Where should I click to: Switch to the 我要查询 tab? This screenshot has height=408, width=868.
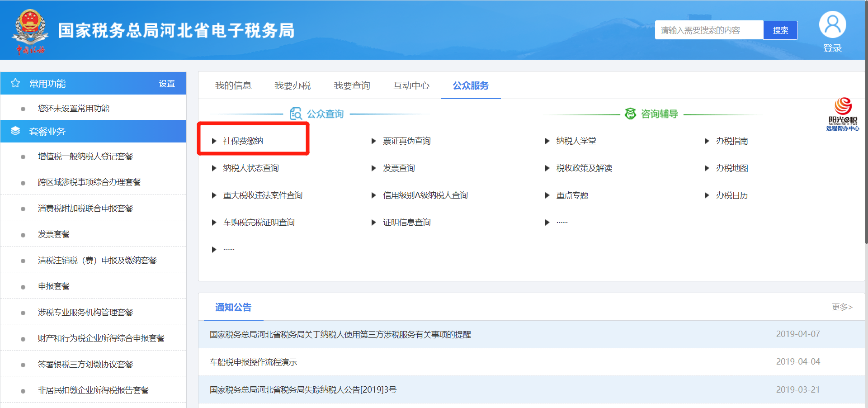pyautogui.click(x=352, y=85)
